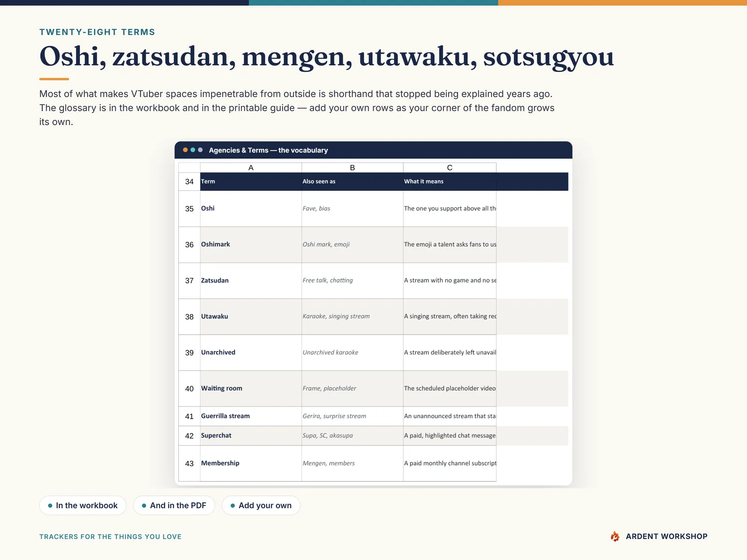
Task: Click the 'Guerrilla stream' term cell
Action: pos(251,416)
